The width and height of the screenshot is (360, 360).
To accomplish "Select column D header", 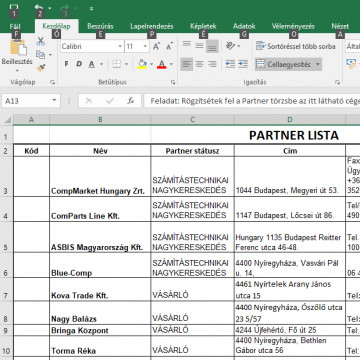I will (290, 120).
